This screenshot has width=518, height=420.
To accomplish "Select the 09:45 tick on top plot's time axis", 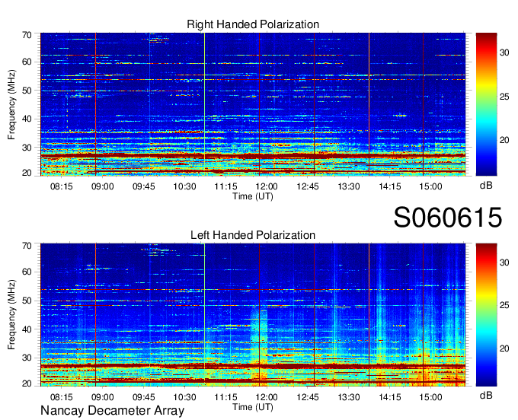I will (x=144, y=186).
